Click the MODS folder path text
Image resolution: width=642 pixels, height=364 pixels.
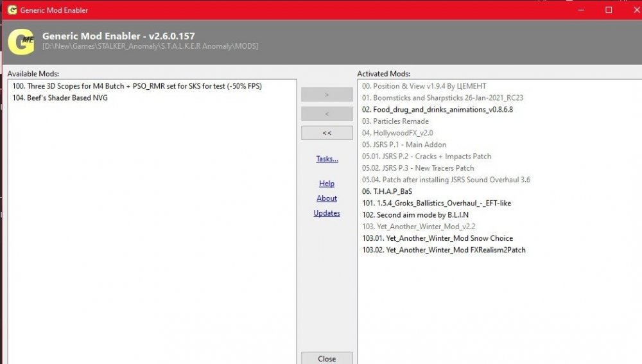tap(150, 46)
